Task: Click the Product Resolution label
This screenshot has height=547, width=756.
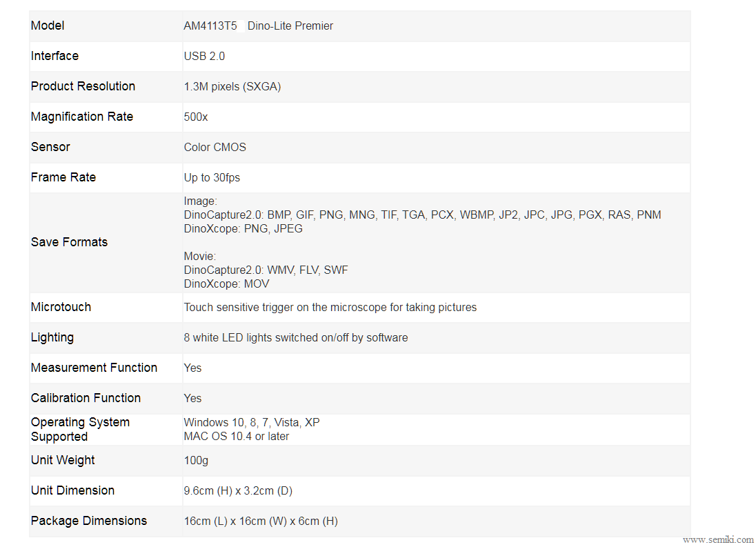Action: (83, 86)
